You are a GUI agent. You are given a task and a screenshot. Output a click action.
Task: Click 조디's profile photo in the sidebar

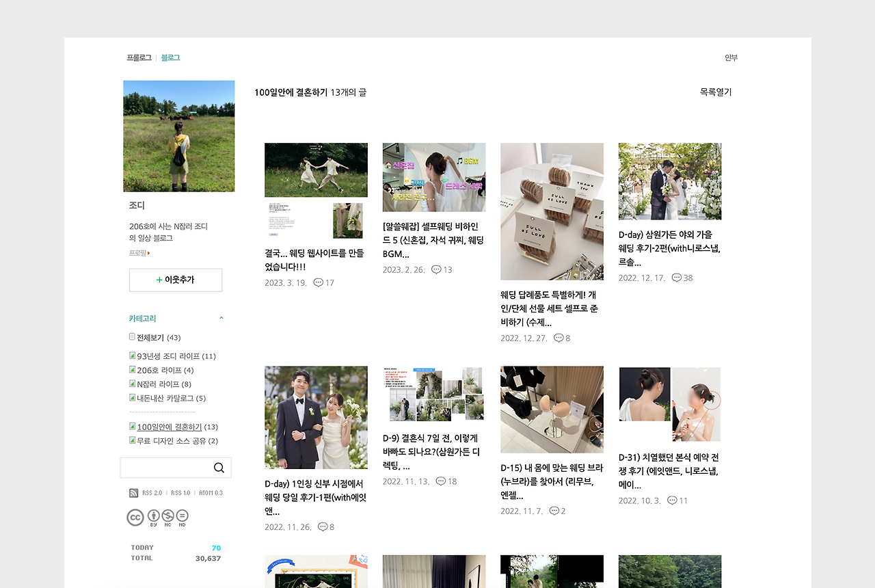[179, 136]
